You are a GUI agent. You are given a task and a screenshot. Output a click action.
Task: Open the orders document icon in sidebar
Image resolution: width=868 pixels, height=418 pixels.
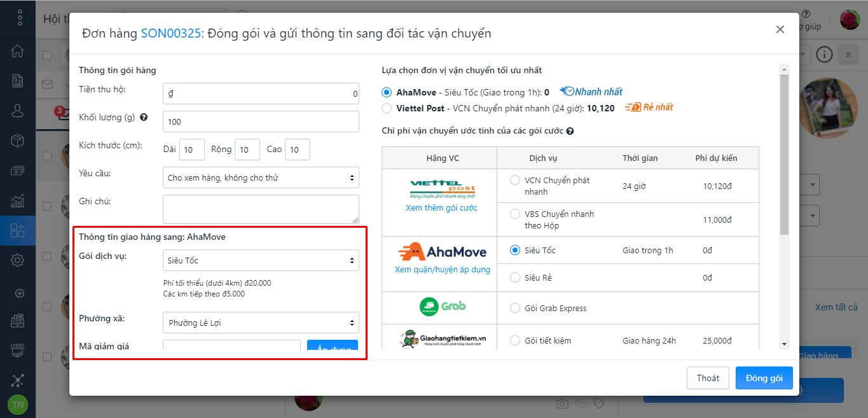click(x=18, y=81)
